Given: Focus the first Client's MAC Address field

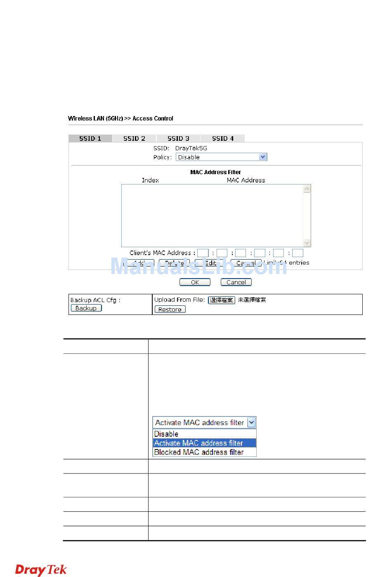Looking at the screenshot, I should tap(203, 253).
